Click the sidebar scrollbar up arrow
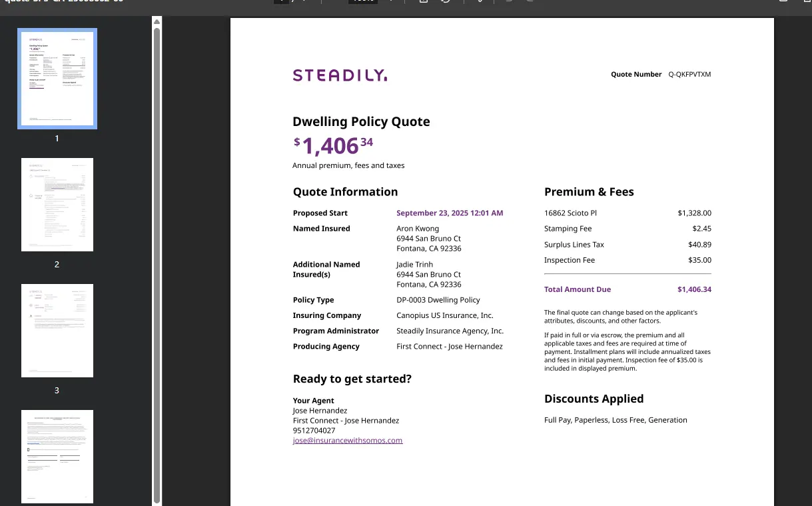 [157, 21]
